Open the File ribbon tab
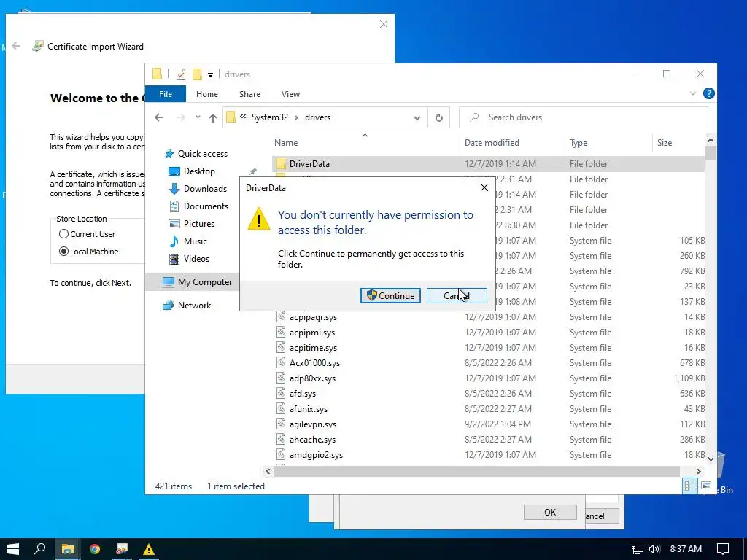Screen dimensions: 747x560 coord(166,94)
